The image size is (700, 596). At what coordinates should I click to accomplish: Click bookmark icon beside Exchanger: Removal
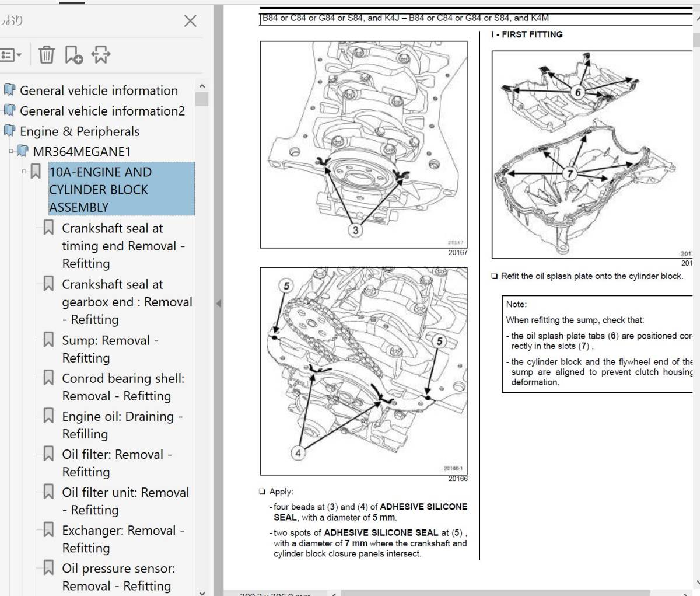[x=49, y=529]
